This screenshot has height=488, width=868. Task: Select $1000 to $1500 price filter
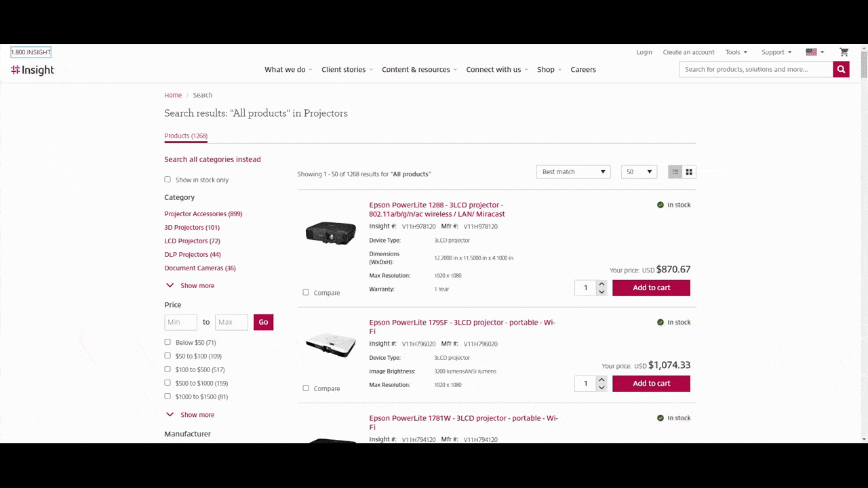[x=167, y=396]
